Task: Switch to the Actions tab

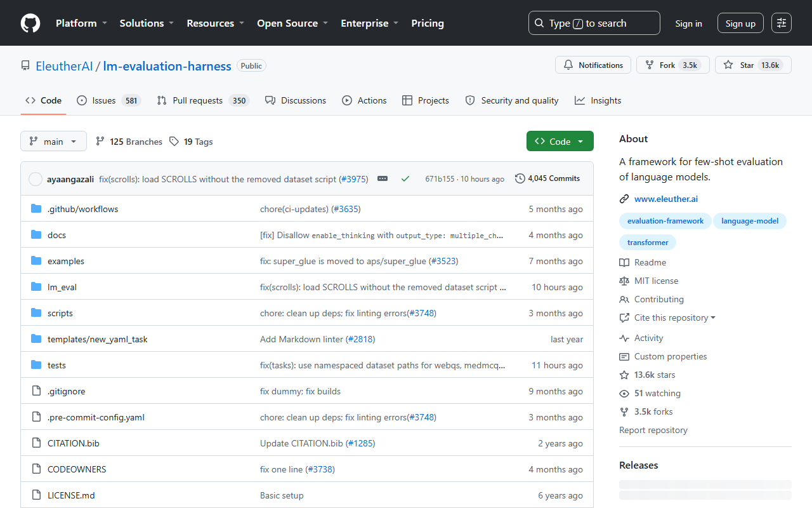Action: tap(364, 100)
